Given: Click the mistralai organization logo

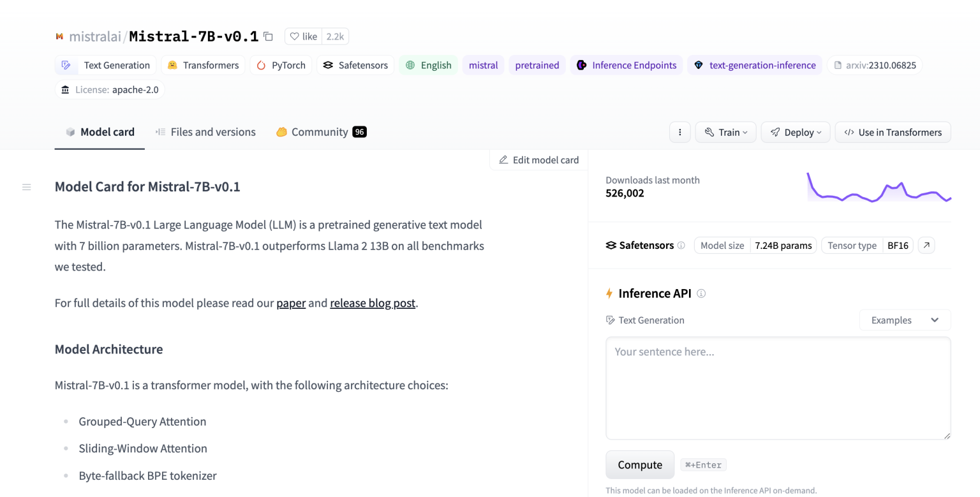Looking at the screenshot, I should tap(59, 36).
